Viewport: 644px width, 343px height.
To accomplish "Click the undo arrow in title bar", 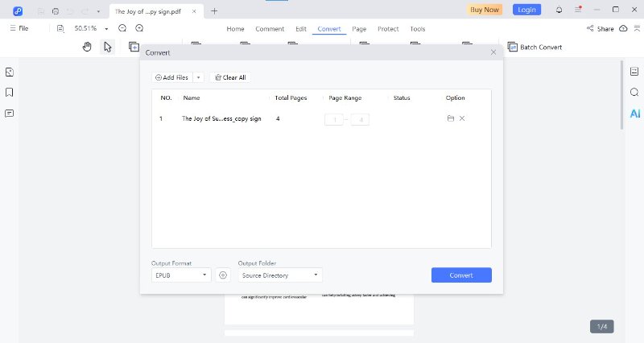I will pyautogui.click(x=70, y=11).
